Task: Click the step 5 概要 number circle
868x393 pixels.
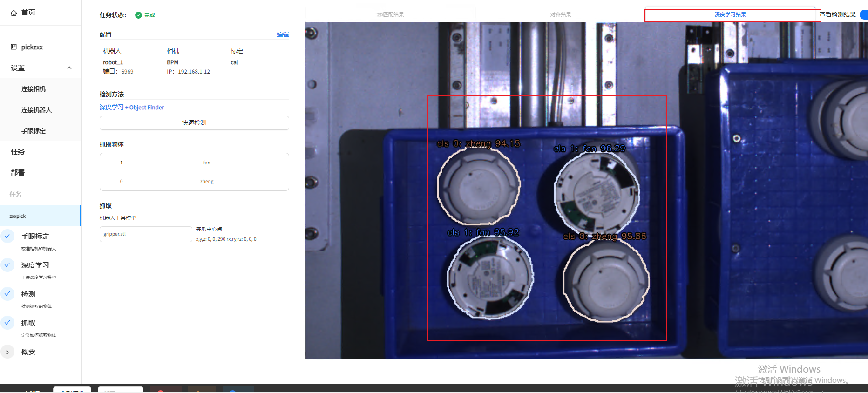Action: (x=7, y=352)
